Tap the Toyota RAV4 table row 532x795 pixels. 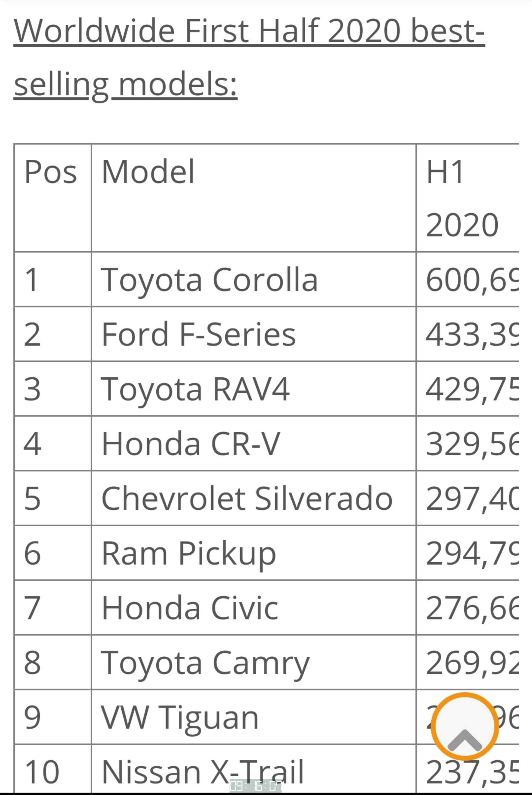(x=266, y=389)
